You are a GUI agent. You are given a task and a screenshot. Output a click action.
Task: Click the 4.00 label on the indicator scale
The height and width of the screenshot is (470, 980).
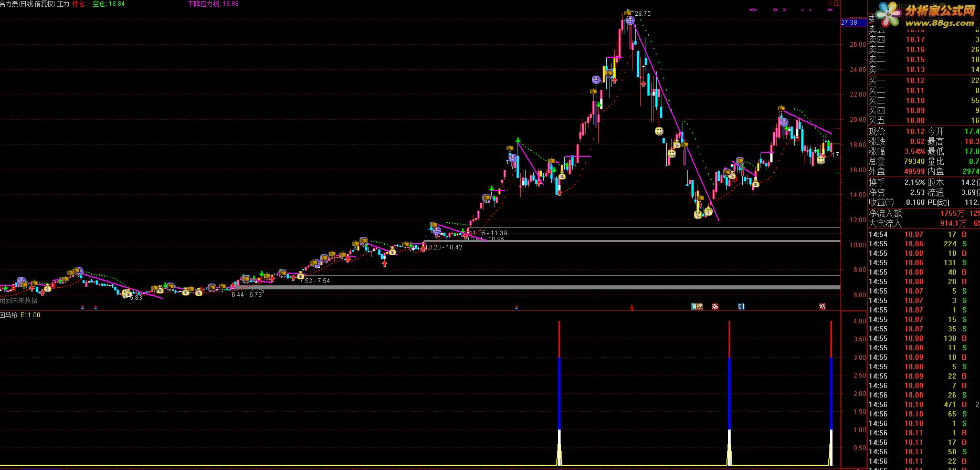[860, 321]
